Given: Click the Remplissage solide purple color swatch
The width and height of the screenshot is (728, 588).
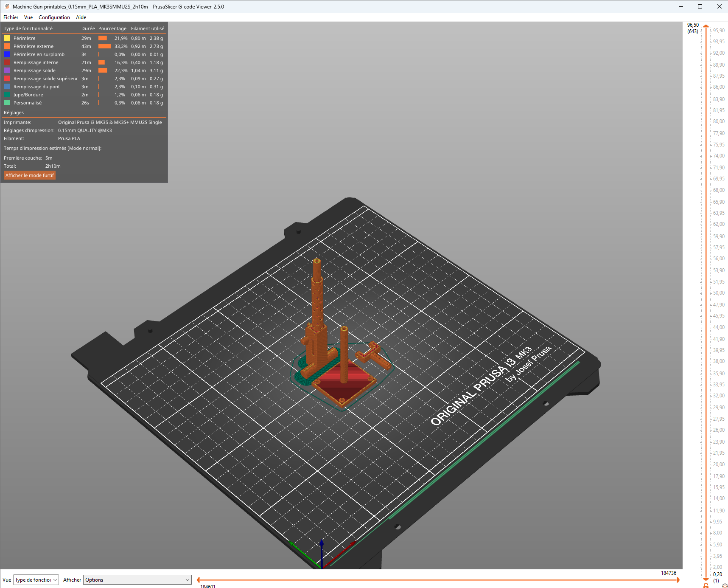Looking at the screenshot, I should tap(7, 70).
